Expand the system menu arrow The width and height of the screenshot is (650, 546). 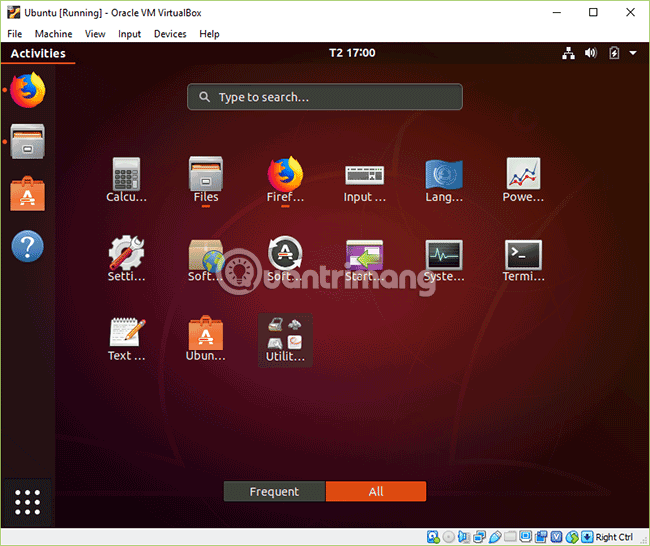coord(633,53)
